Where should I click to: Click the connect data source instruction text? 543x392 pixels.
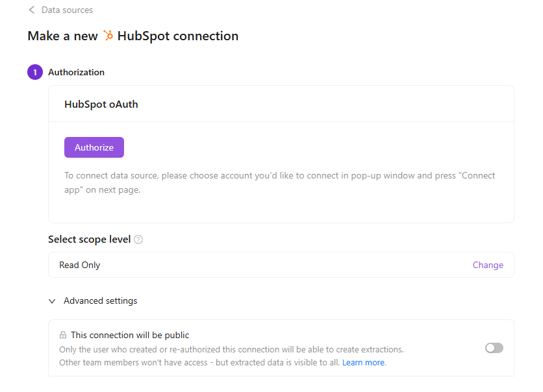(279, 182)
